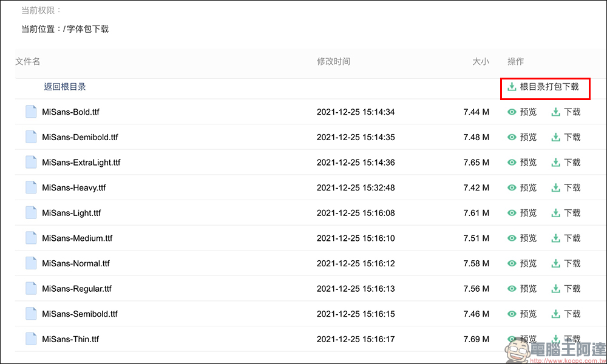Screen dimensions: 607x364
Task: Click file icon for MiSans-Heavy.ttf
Action: click(x=31, y=187)
